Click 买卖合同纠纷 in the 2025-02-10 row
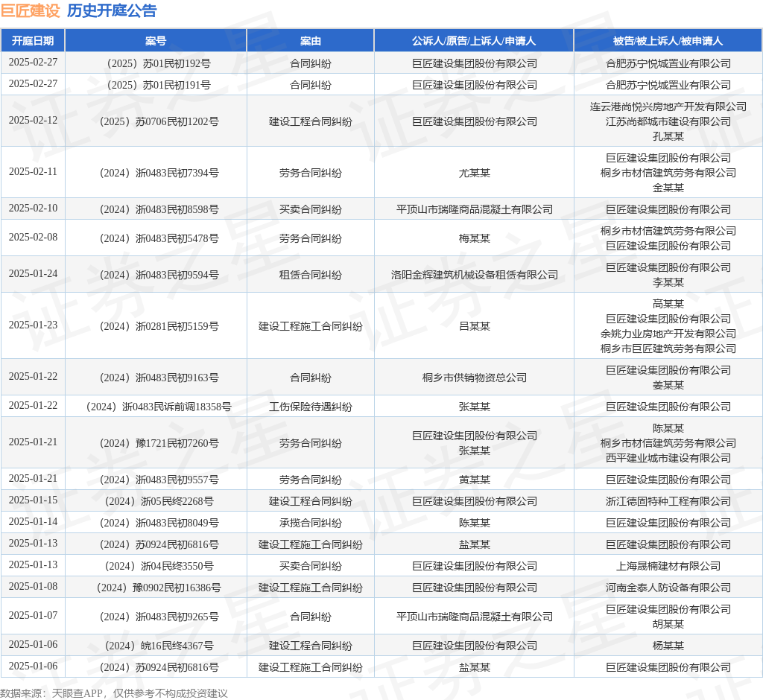 [311, 210]
